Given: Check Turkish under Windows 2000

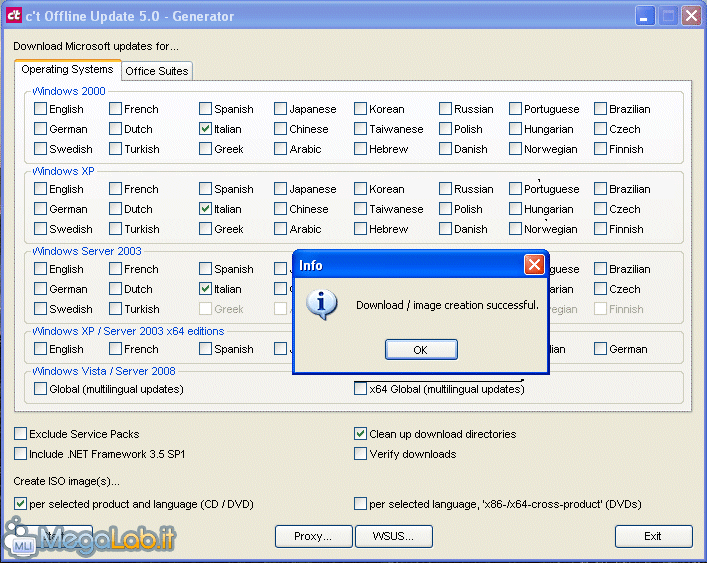Looking at the screenshot, I should [115, 149].
